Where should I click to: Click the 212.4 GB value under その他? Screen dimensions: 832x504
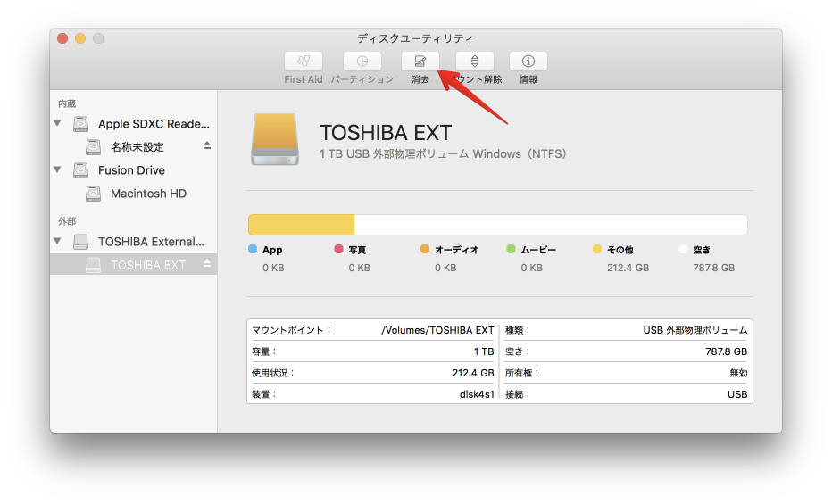click(x=628, y=268)
